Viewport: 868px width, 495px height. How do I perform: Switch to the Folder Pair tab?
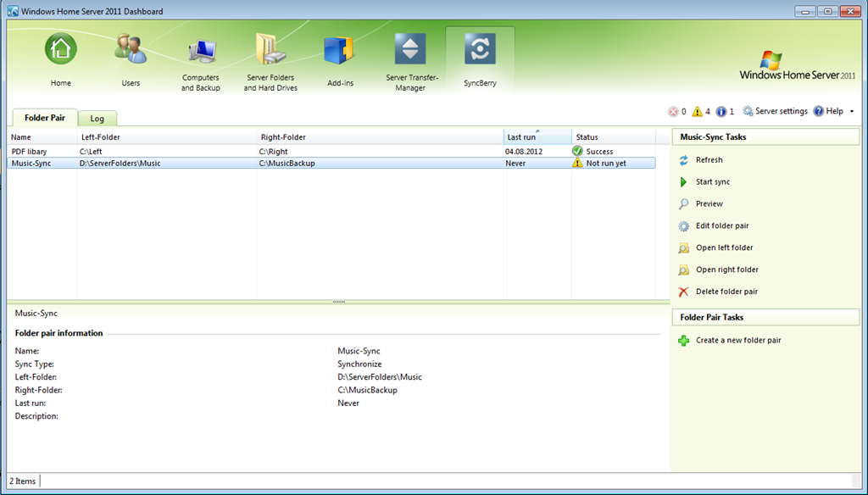[45, 117]
